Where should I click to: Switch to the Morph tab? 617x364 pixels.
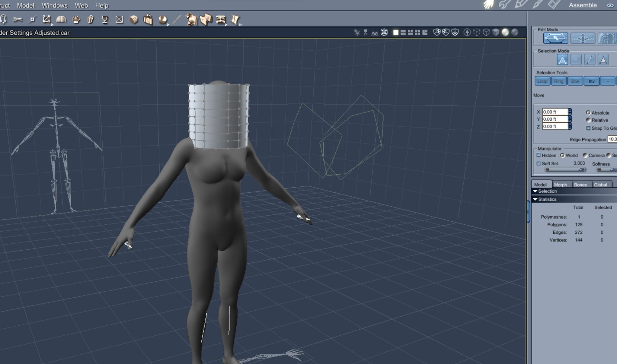tap(560, 185)
